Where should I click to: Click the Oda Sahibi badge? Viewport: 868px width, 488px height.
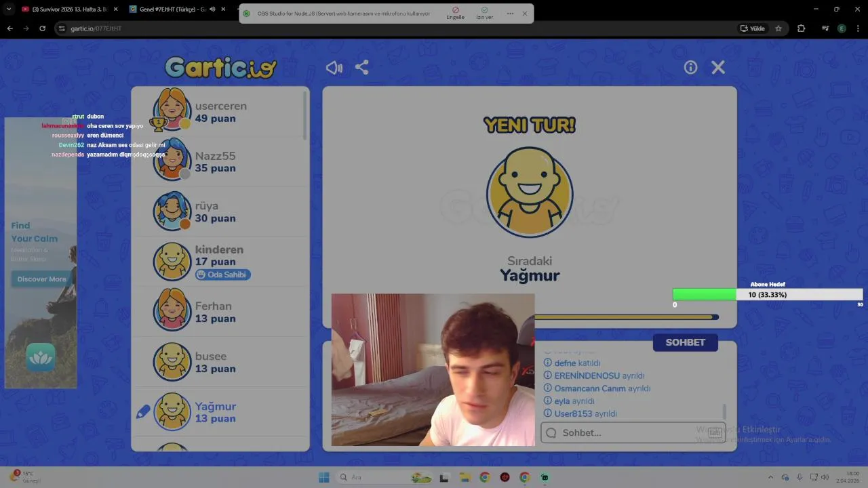point(222,274)
